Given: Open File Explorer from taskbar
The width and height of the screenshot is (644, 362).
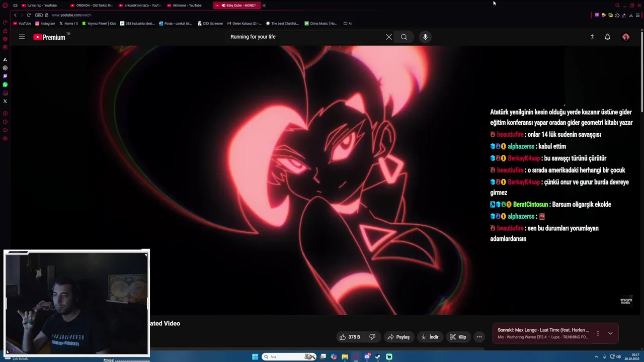Looking at the screenshot, I should point(345,357).
